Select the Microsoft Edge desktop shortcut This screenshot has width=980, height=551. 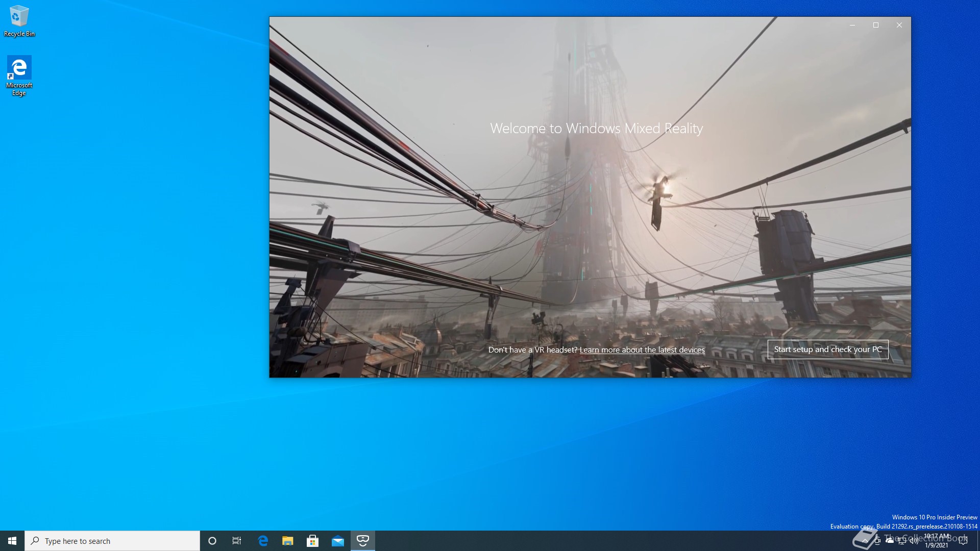19,76
